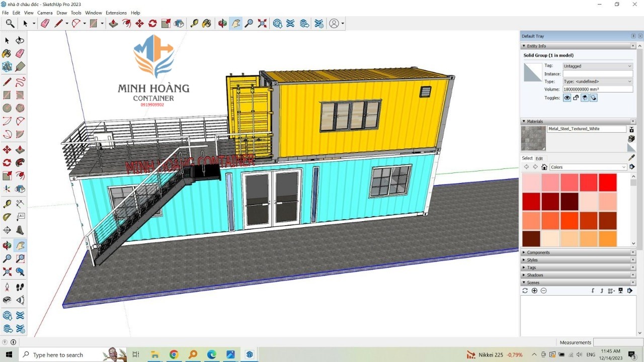Viewport: 644px width, 362px height.
Task: Open the Tag dropdown showing Untagged
Action: pyautogui.click(x=597, y=66)
